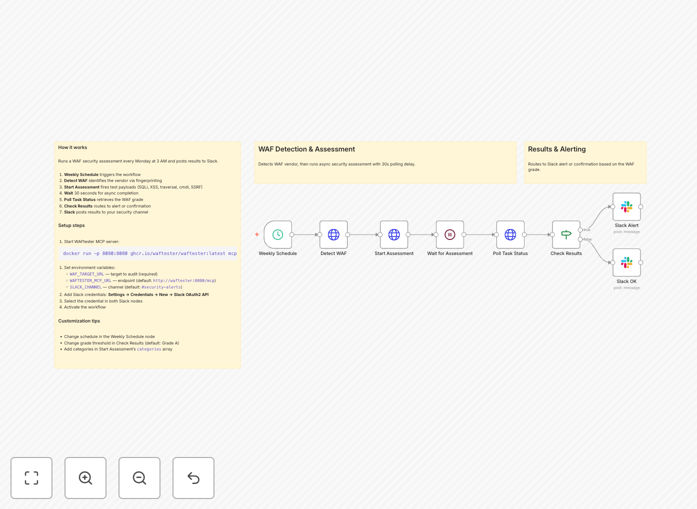Click the #security-alerts default channel text
The height and width of the screenshot is (509, 697).
pos(162,287)
